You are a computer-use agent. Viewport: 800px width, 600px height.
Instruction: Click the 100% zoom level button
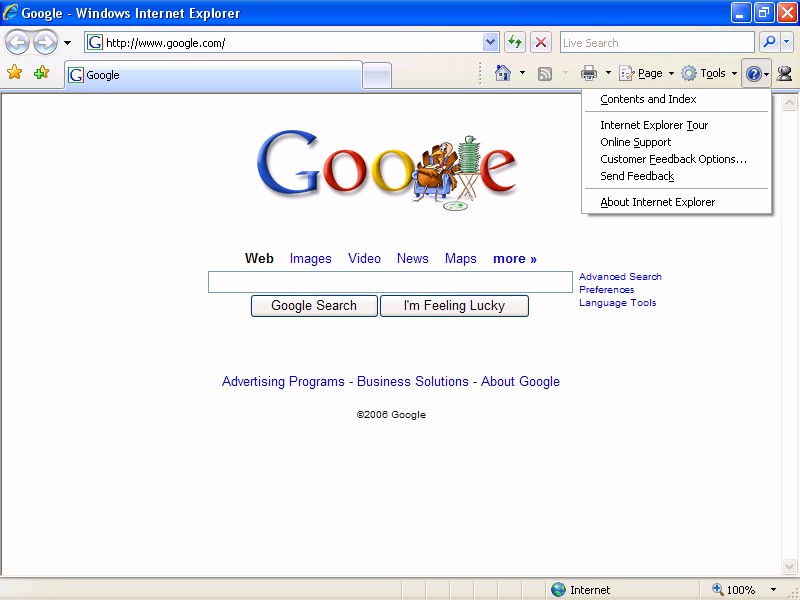pos(734,590)
